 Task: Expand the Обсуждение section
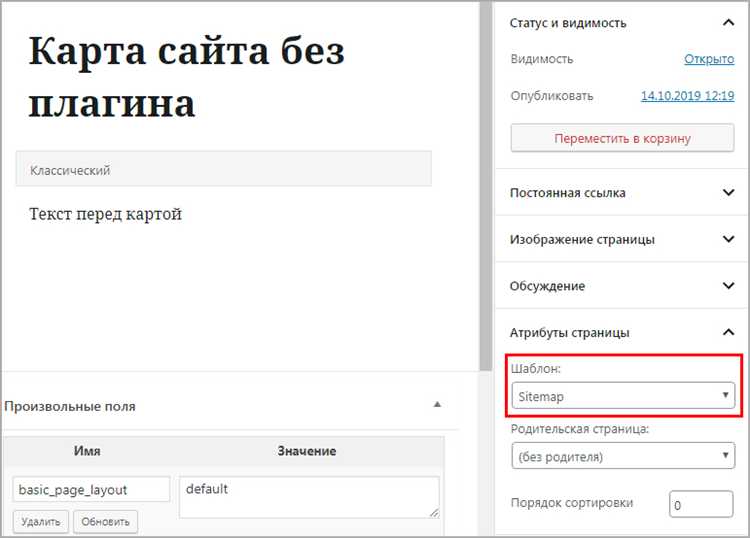tap(621, 286)
